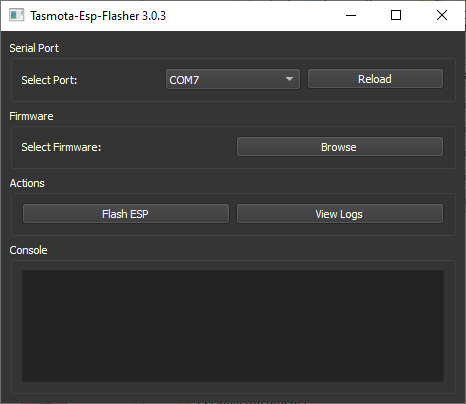466x404 pixels.
Task: Click the Tasmota-Esp-Flasher app icon in title bar
Action: [x=16, y=15]
